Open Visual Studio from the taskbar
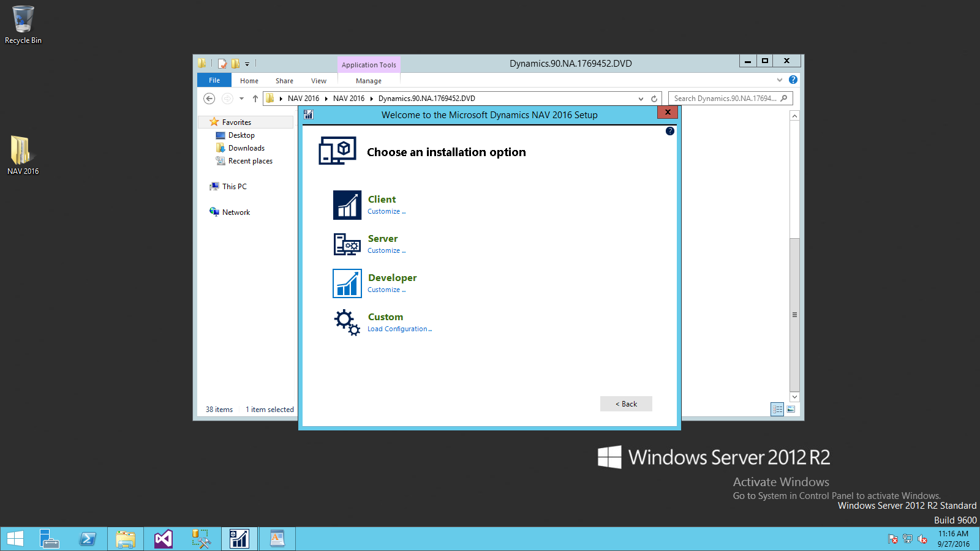The image size is (980, 551). pos(163,539)
